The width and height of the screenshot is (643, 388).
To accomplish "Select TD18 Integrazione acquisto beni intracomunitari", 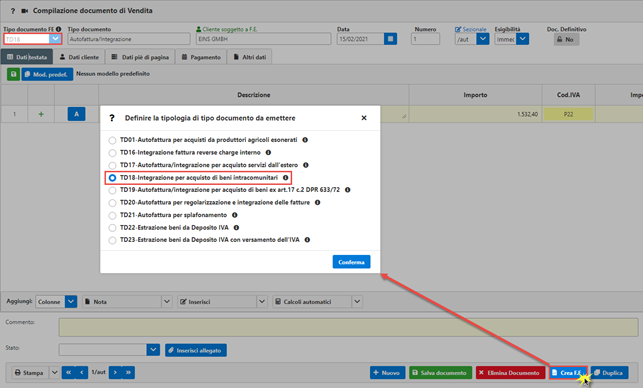I will 112,178.
